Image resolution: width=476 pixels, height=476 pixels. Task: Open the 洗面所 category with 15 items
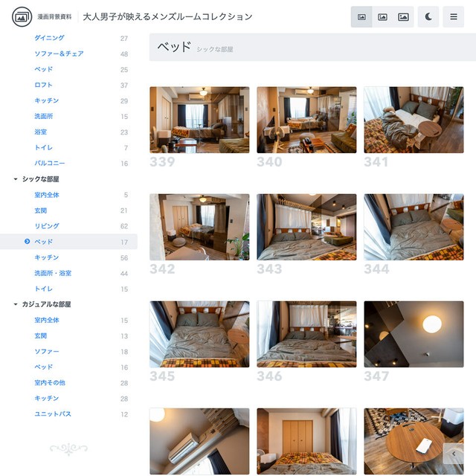tap(44, 116)
